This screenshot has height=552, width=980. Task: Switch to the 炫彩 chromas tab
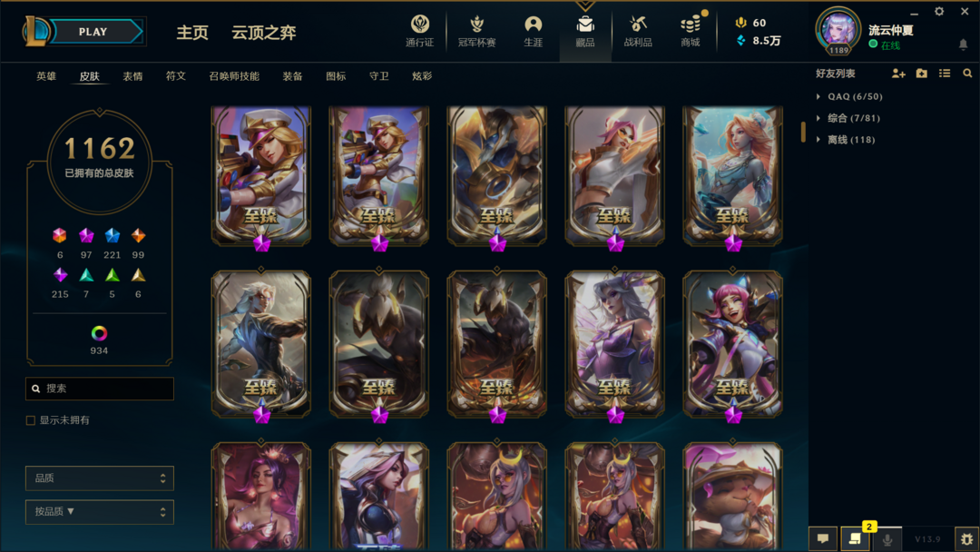click(422, 76)
